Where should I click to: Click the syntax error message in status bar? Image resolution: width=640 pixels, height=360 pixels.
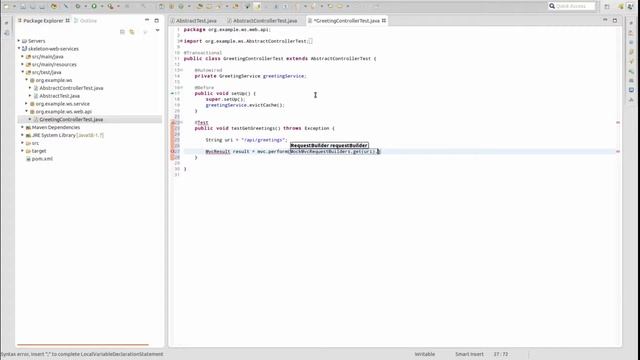(x=82, y=354)
